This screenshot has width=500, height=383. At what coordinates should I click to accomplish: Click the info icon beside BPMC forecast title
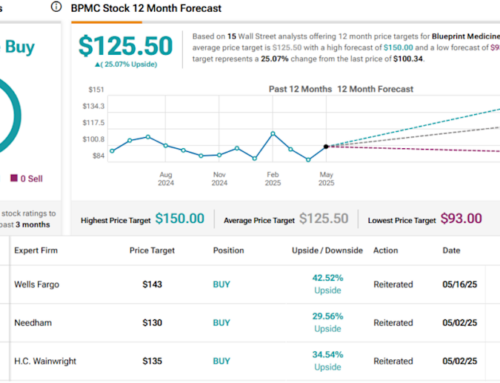pyautogui.click(x=56, y=7)
